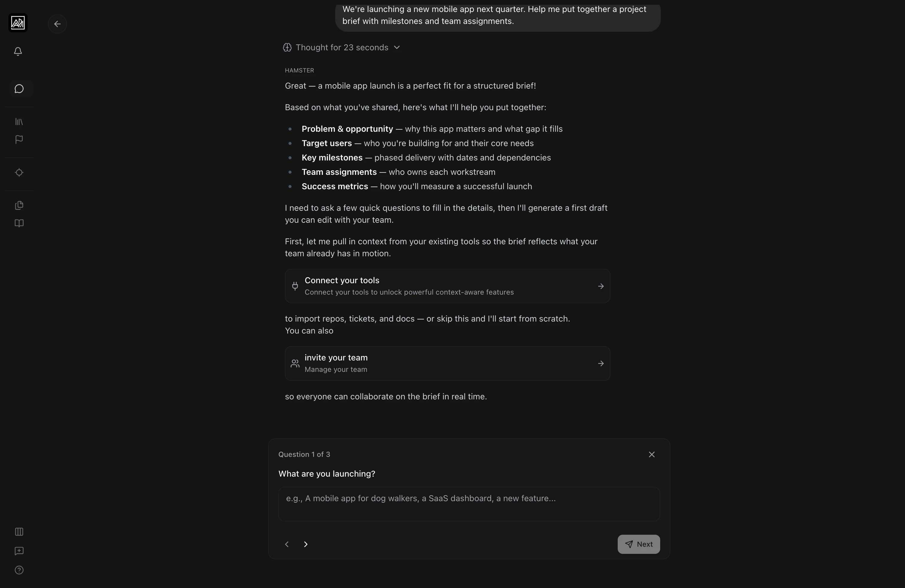Click the Next button
Screen dimensions: 905x588
(x=638, y=544)
